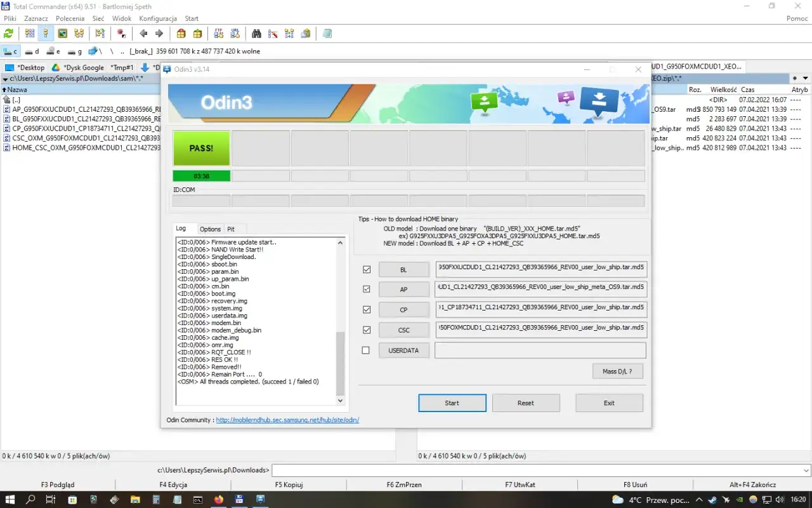Click the USERDATA file path field
Viewport: 812px width, 508px height.
540,351
